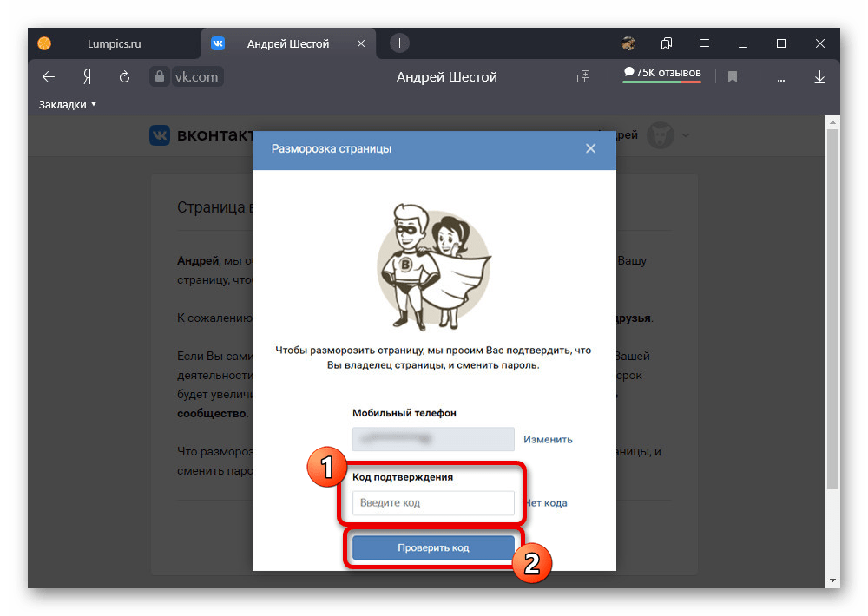Click the copy tab icon in address bar

coord(583,76)
